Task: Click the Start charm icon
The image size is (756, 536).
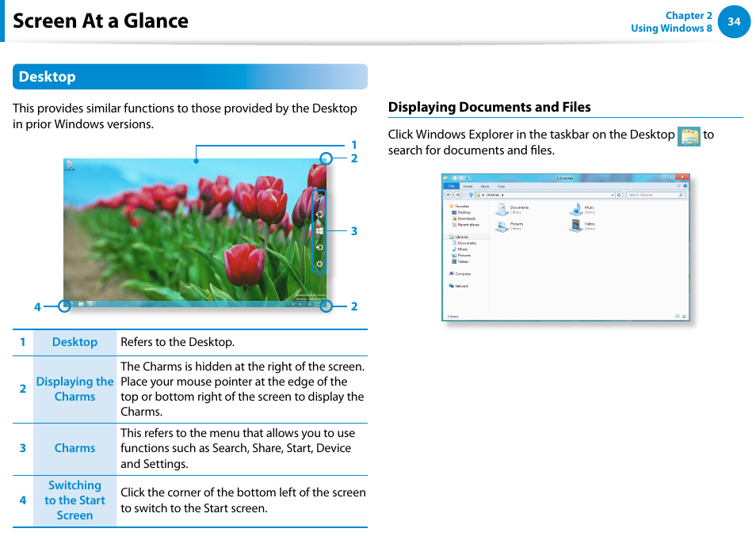Action: (319, 230)
